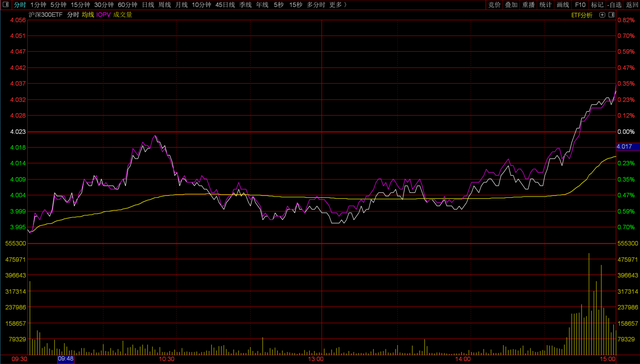Open the ETF分析 link
640x364 pixels.
[582, 15]
